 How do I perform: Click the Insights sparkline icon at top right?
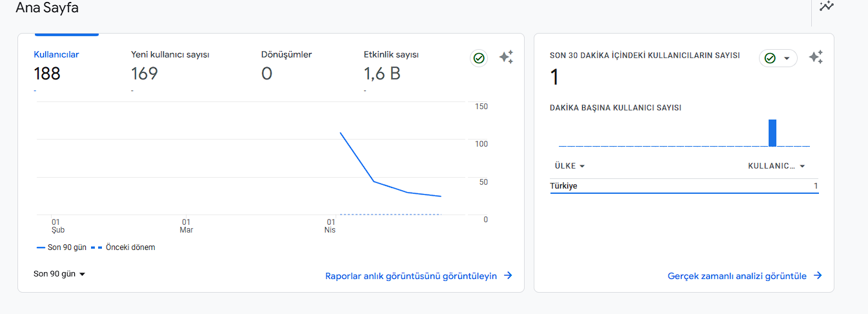(827, 6)
